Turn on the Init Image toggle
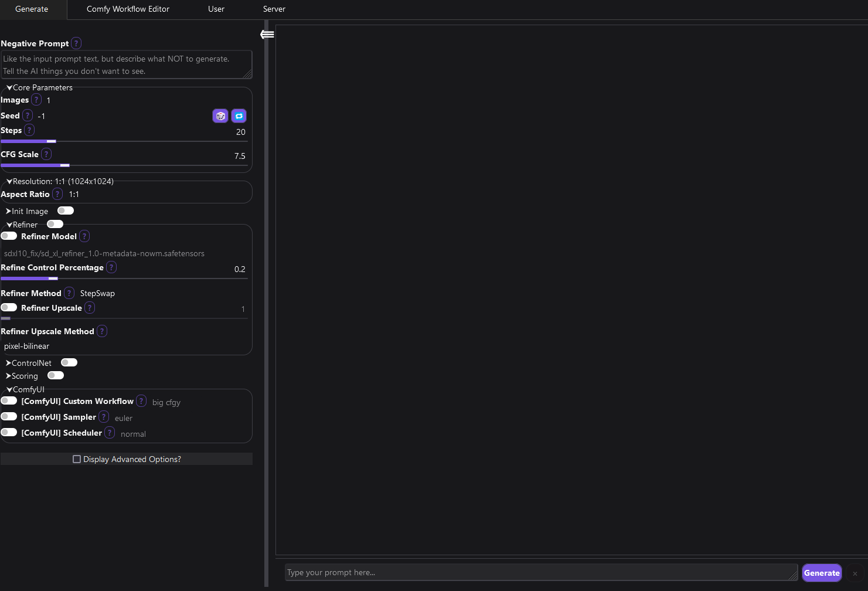Screen dimensions: 868x591 coord(65,210)
